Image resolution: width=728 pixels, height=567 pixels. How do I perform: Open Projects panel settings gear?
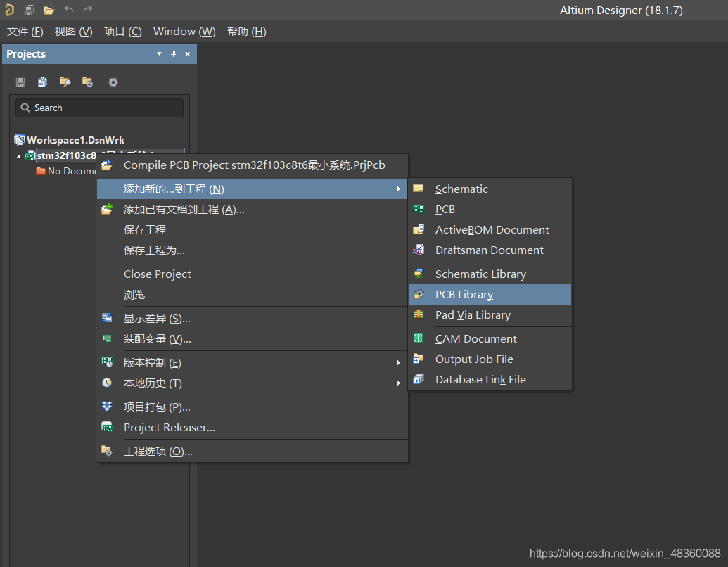point(113,82)
